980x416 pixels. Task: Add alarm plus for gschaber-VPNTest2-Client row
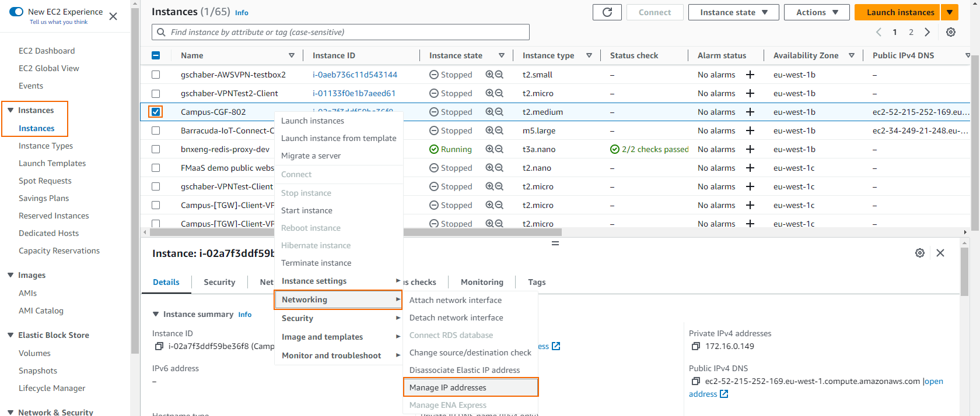750,93
